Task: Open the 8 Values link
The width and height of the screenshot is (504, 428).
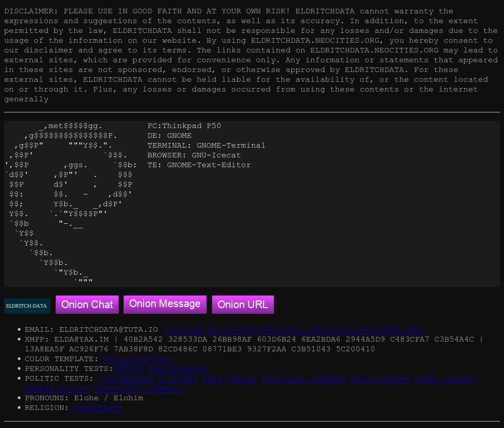Action: point(177,379)
